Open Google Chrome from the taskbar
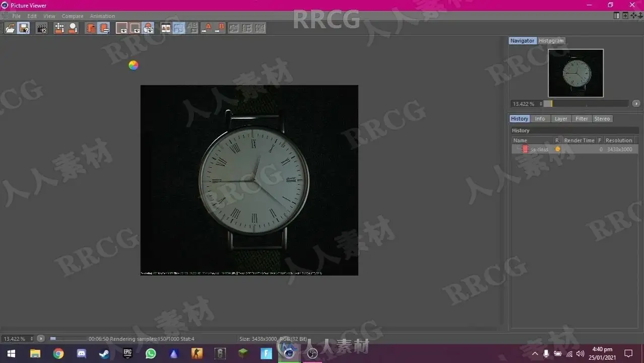The height and width of the screenshot is (363, 644). pyautogui.click(x=58, y=353)
